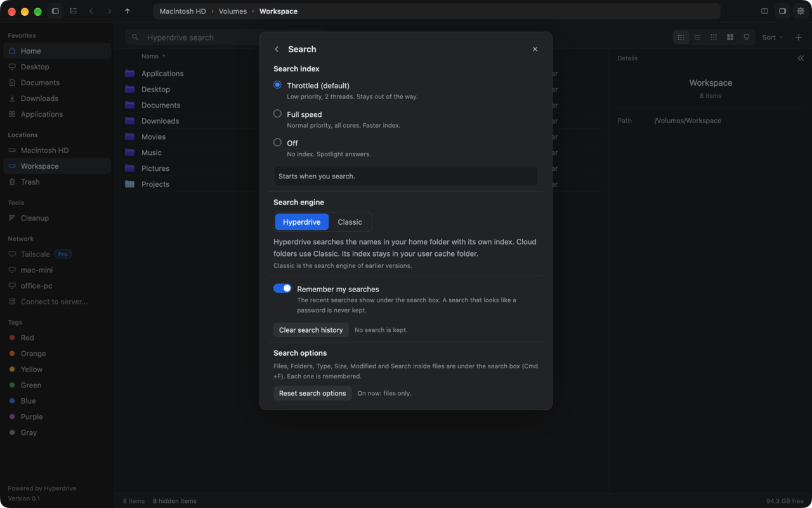Viewport: 812px width, 508px height.
Task: Switch to large tiles view icon
Action: coord(730,37)
